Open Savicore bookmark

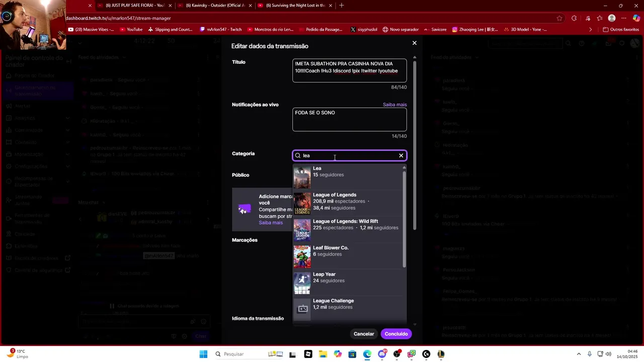435,30
